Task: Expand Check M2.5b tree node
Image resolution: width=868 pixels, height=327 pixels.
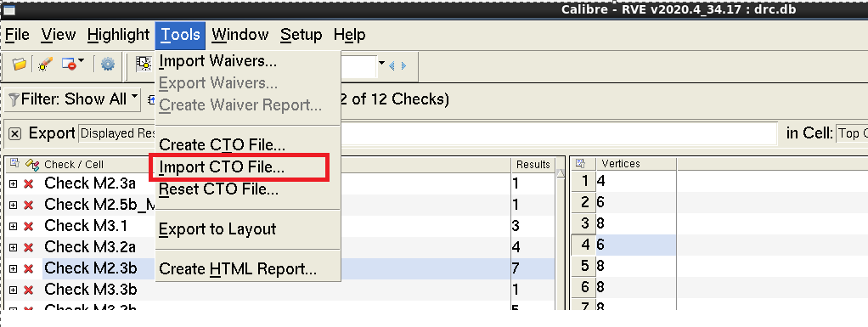Action: point(14,205)
